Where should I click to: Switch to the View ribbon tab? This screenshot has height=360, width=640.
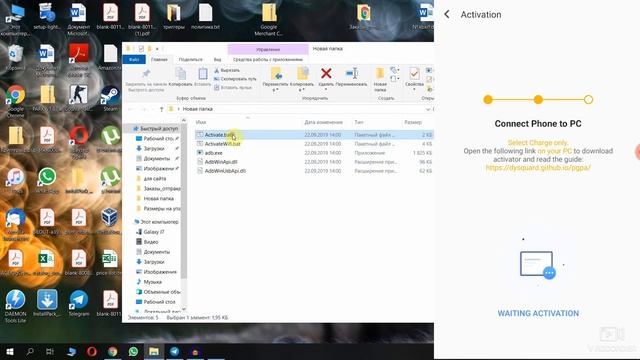218,60
